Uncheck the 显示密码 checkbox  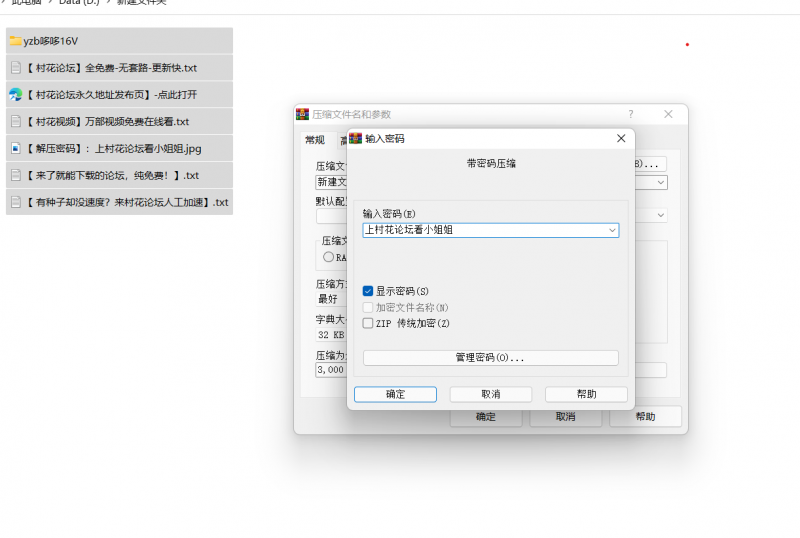click(368, 291)
